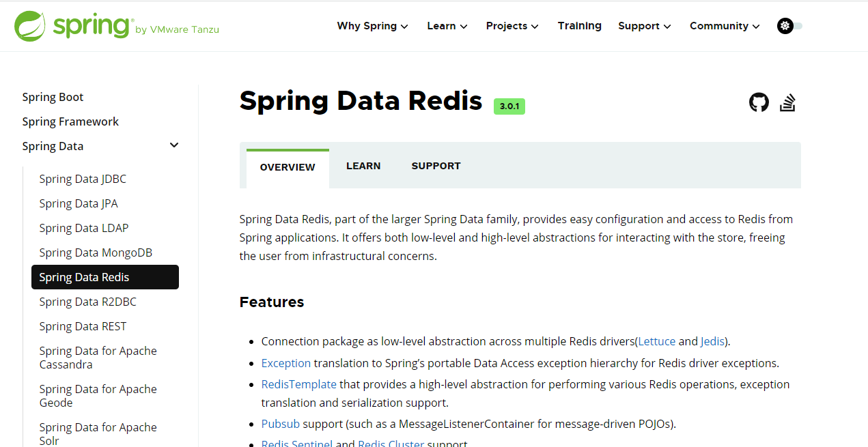Expand the Community navigation dropdown
Image resolution: width=868 pixels, height=447 pixels.
[x=725, y=26]
